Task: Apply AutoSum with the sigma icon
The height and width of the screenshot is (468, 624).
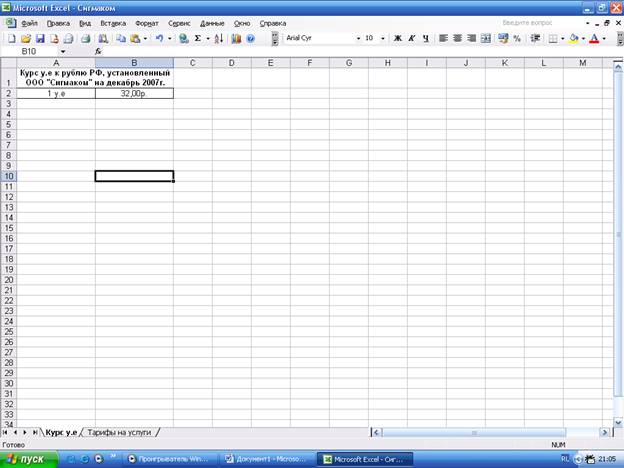Action: pyautogui.click(x=197, y=39)
